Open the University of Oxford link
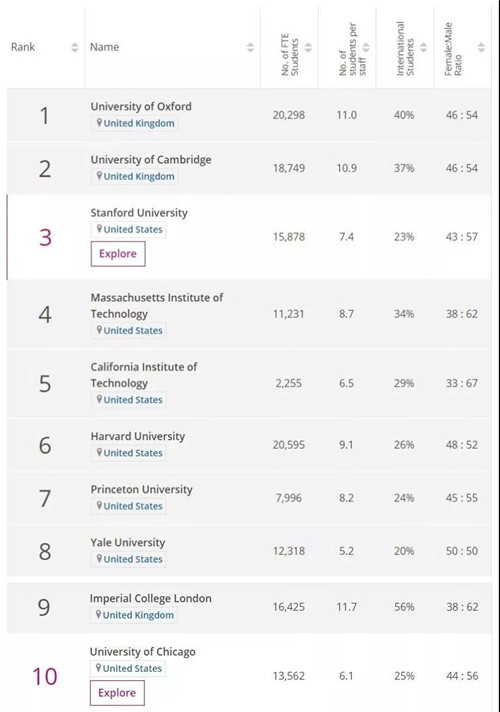This screenshot has width=500, height=712. coord(141,106)
